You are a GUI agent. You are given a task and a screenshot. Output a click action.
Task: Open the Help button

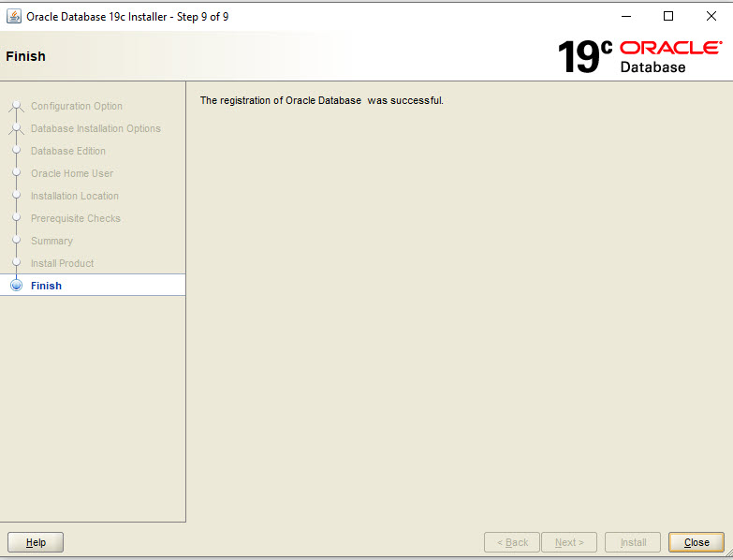(x=36, y=542)
